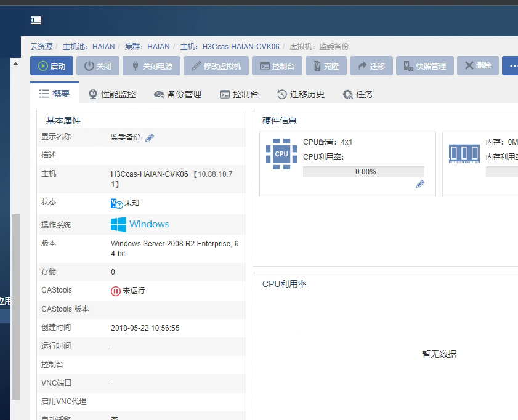Click the 删除 delete button
This screenshot has width=518, height=420.
coord(478,66)
